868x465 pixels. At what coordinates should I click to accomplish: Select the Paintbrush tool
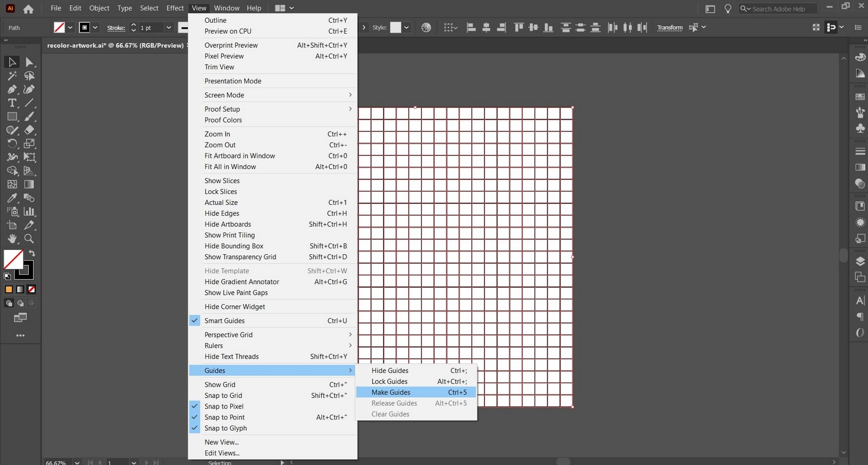click(x=29, y=117)
